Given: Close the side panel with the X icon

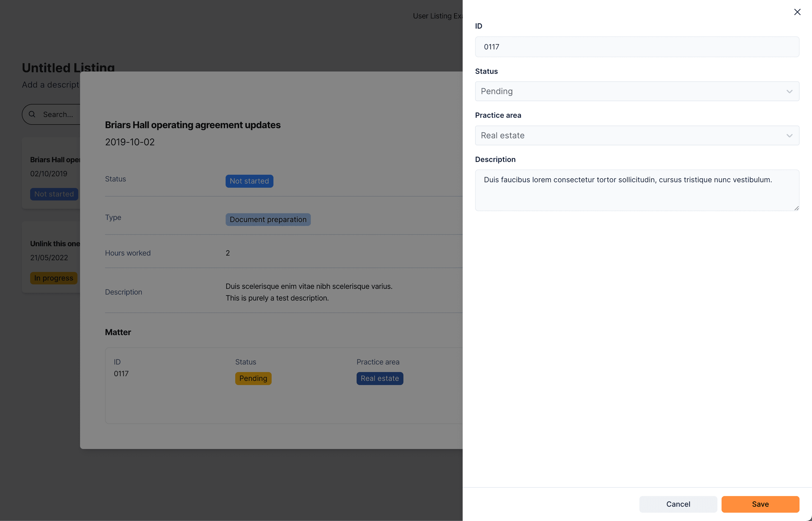Looking at the screenshot, I should pyautogui.click(x=797, y=12).
